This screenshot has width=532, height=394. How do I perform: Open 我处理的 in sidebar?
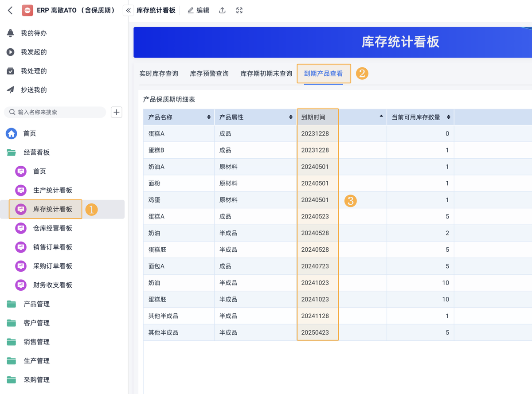tap(34, 71)
